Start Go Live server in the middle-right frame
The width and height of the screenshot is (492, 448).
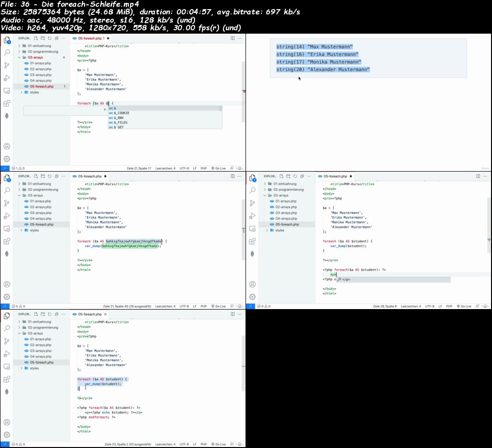pos(466,306)
